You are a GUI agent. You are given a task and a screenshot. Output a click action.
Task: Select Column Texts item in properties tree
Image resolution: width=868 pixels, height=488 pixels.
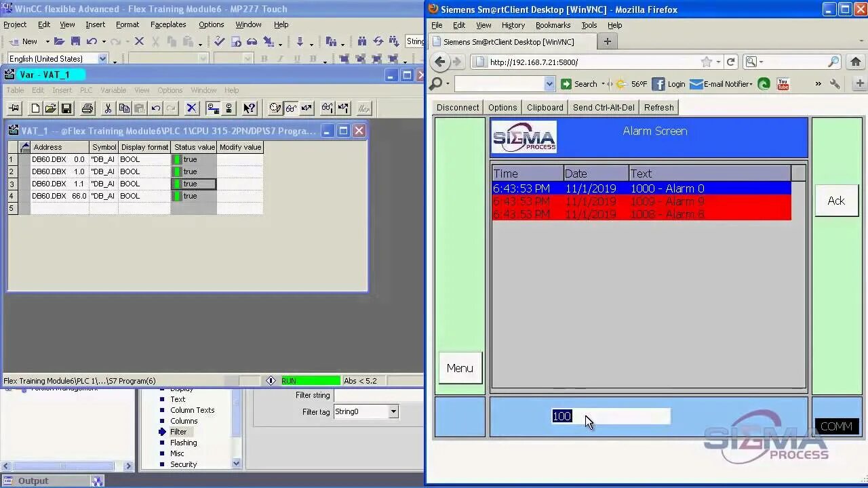pos(192,410)
